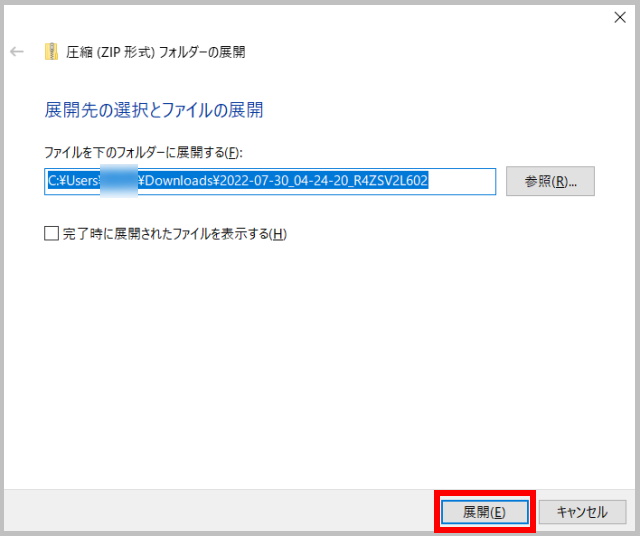The width and height of the screenshot is (640, 536).
Task: Close the extraction dialog with the X button
Action: (x=618, y=18)
